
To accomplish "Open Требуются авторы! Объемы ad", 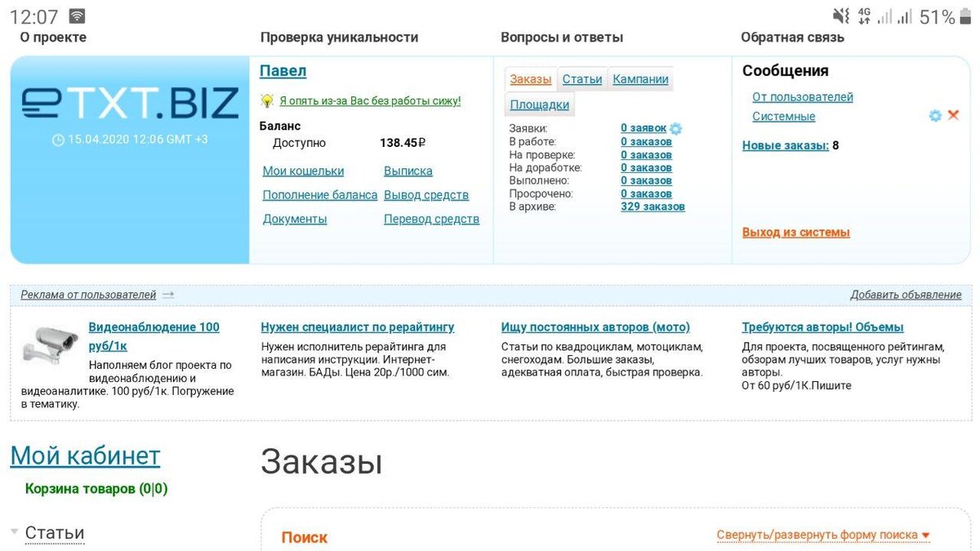I will 822,327.
